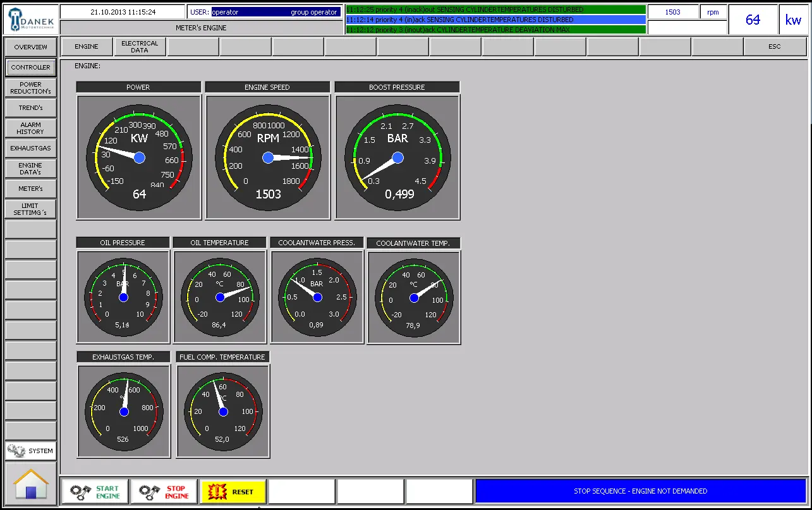812x510 pixels.
Task: Select the ENGINE tab
Action: point(86,46)
